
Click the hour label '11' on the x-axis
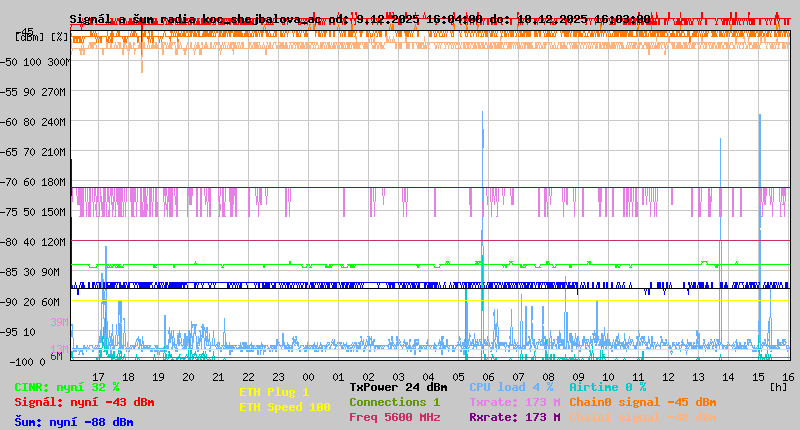click(638, 377)
